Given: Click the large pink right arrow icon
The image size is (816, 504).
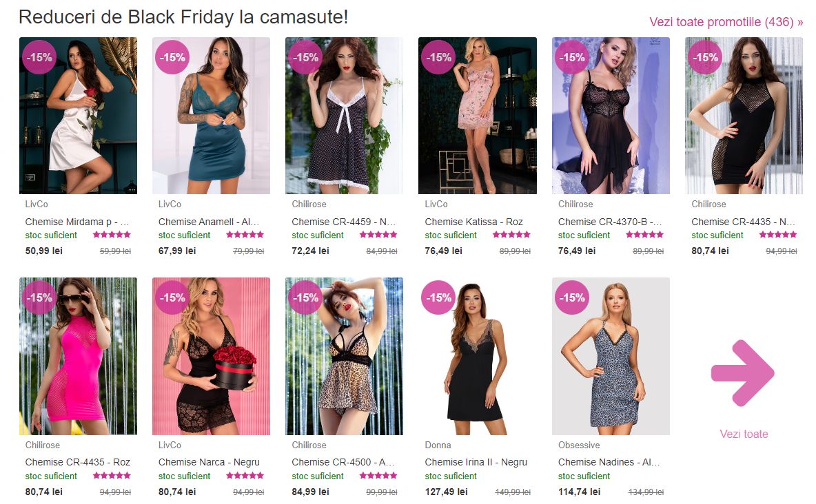Looking at the screenshot, I should (743, 373).
